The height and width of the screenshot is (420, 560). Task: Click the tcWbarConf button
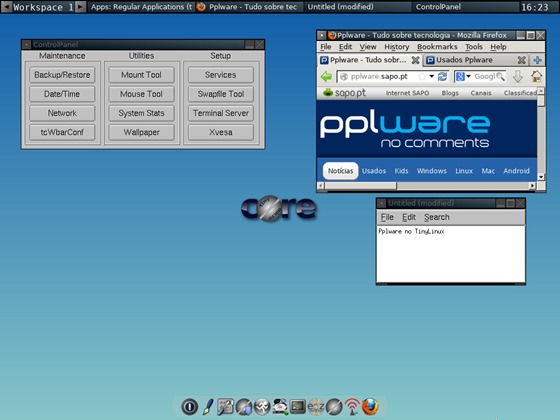click(x=62, y=132)
